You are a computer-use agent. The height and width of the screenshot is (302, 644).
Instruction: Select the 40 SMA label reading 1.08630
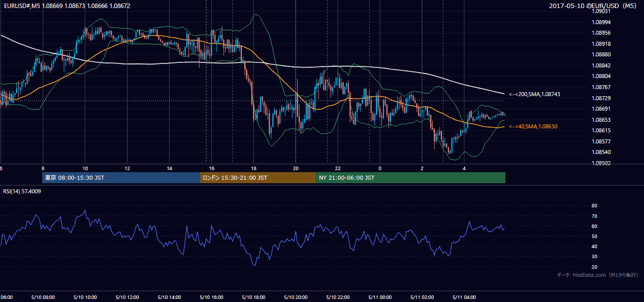(533, 126)
